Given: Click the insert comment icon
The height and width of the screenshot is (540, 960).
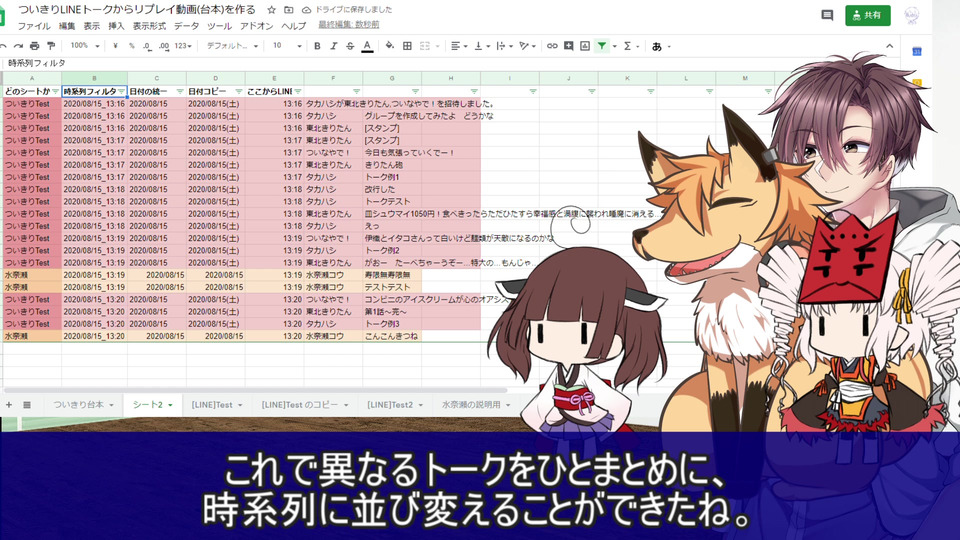Looking at the screenshot, I should pos(569,46).
